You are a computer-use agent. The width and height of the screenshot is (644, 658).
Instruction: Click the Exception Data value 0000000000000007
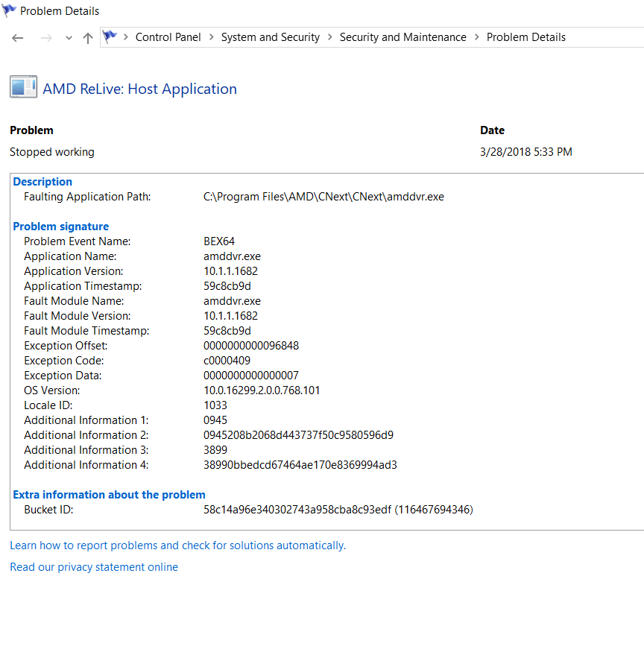pos(251,376)
